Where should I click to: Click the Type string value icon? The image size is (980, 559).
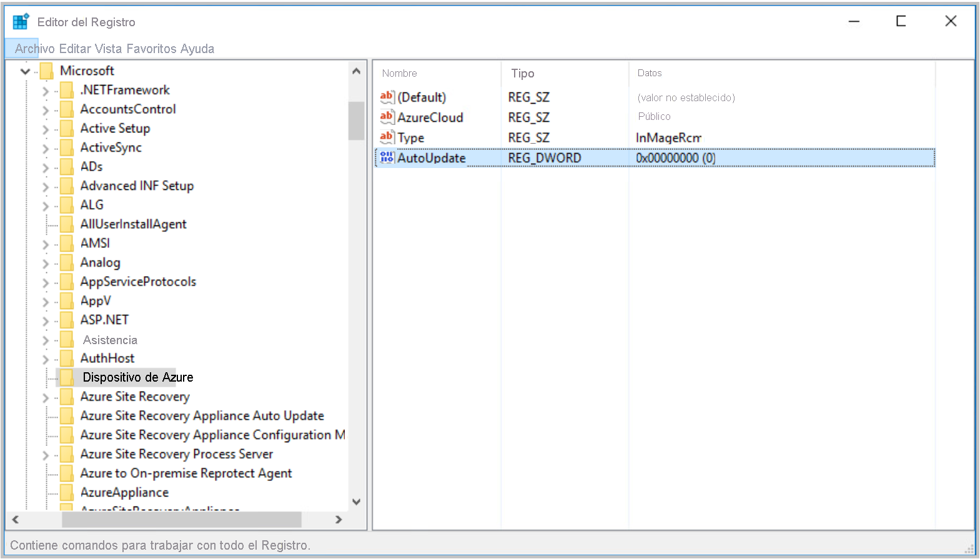point(387,137)
